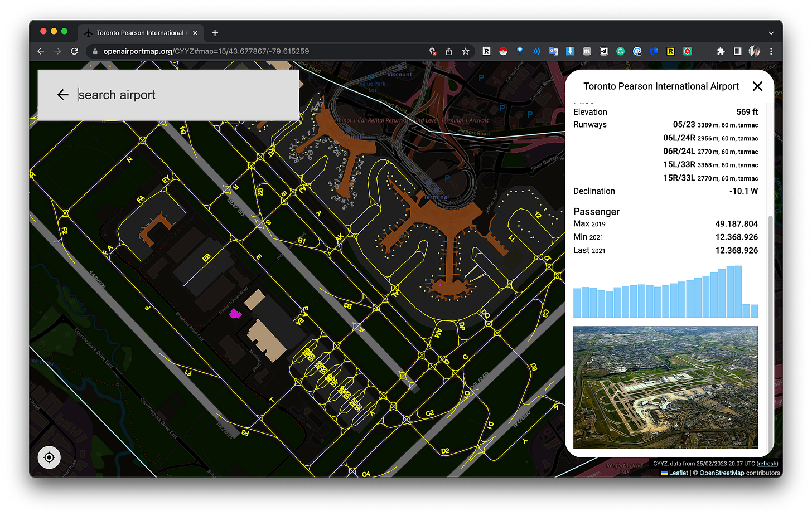Click runway 06L/24R entry

coord(710,138)
